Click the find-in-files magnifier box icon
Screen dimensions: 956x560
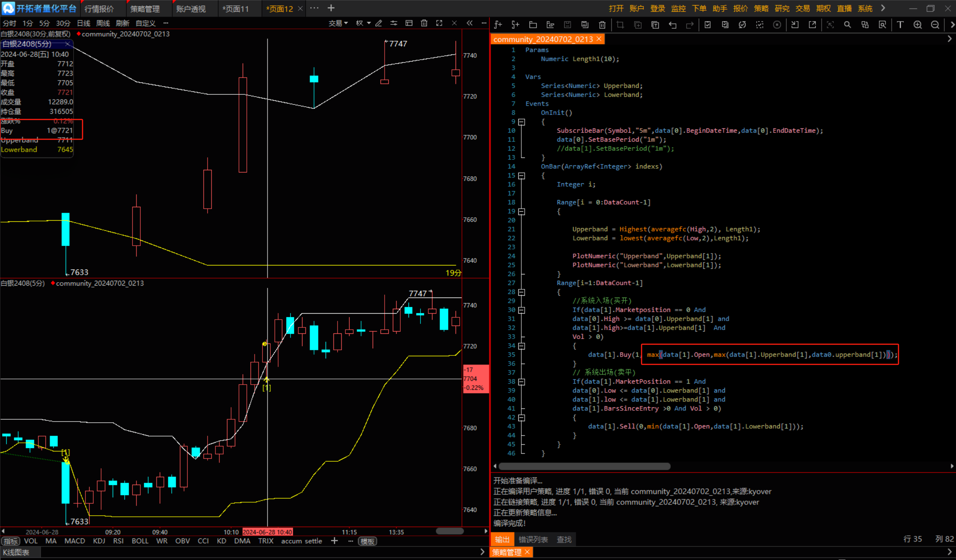coord(882,25)
